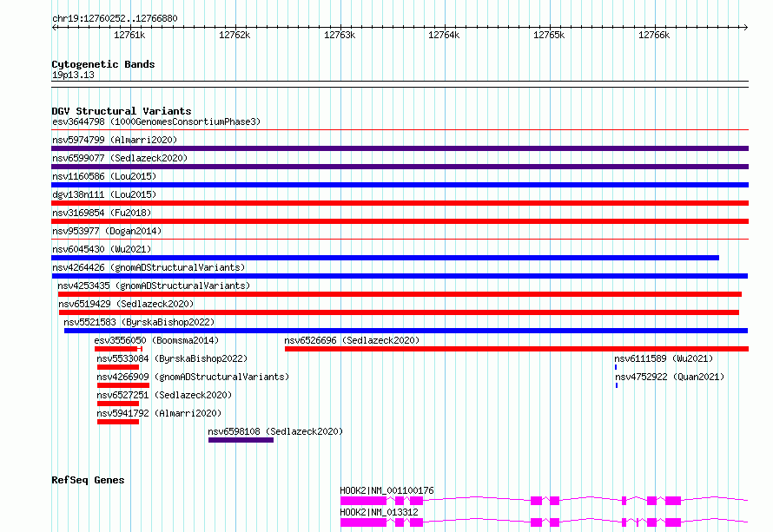Click the nsv6045430 (Wu2021) blue bar

(x=385, y=258)
